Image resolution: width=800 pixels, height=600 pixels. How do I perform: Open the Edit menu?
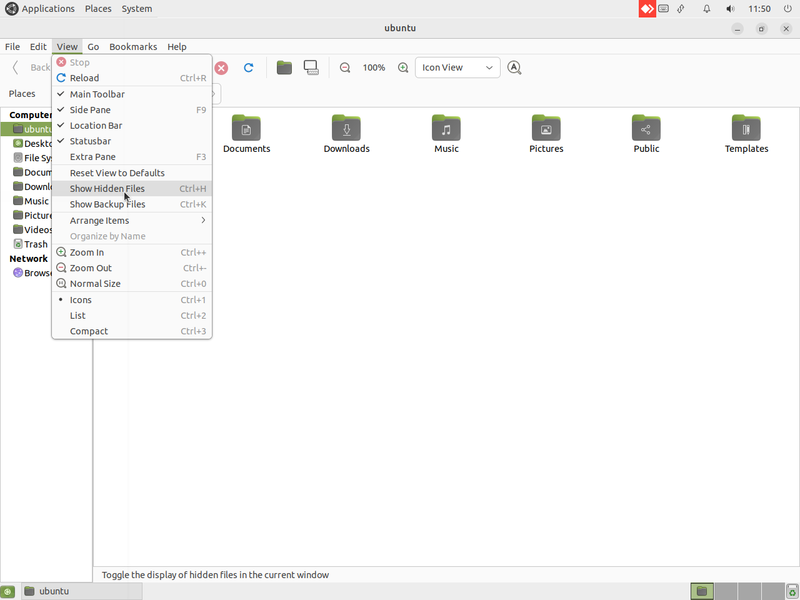pyautogui.click(x=38, y=46)
